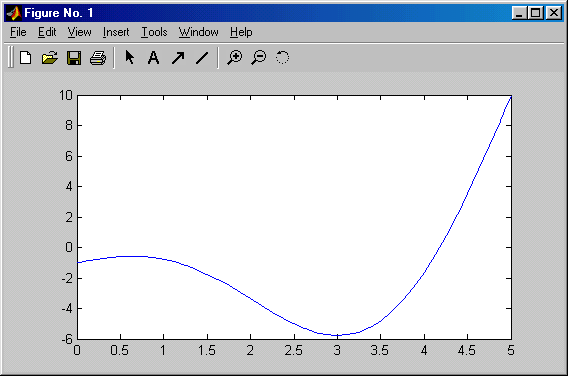Click the MATLAB logo in title bar
568x376 pixels.
14,13
